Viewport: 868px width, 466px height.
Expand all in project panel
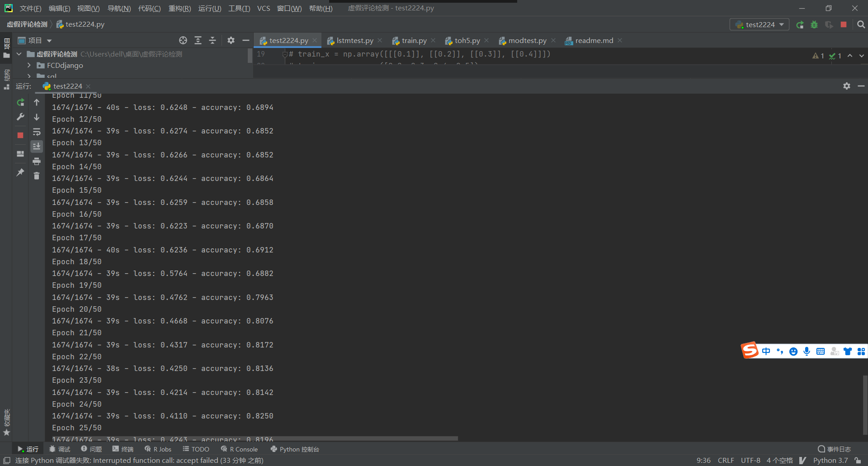(198, 40)
